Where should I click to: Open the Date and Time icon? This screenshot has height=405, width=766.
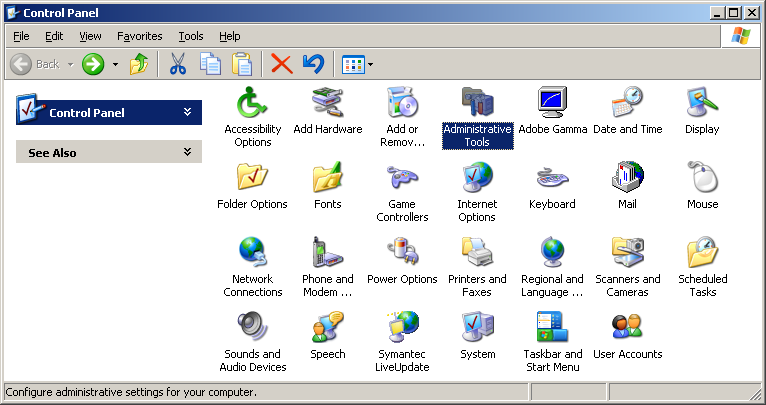(x=627, y=103)
